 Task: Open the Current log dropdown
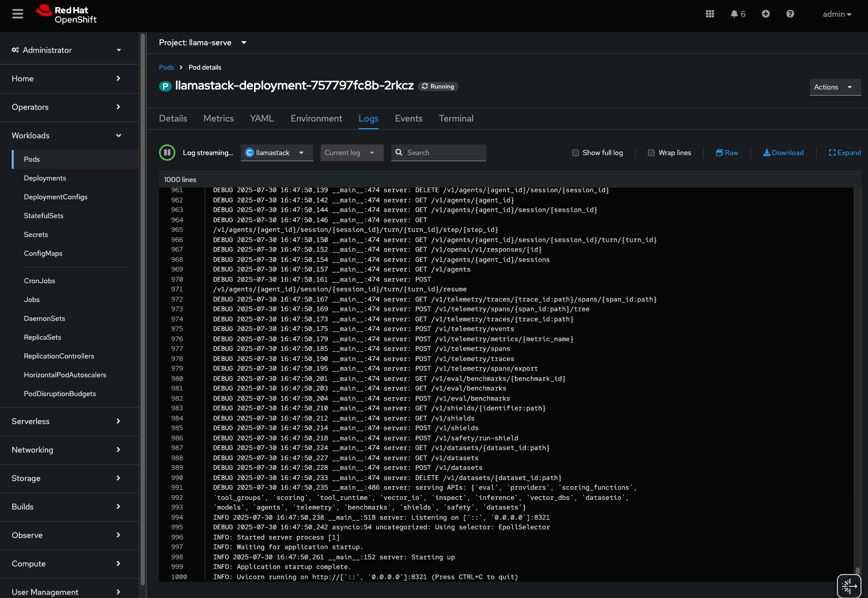click(x=352, y=153)
